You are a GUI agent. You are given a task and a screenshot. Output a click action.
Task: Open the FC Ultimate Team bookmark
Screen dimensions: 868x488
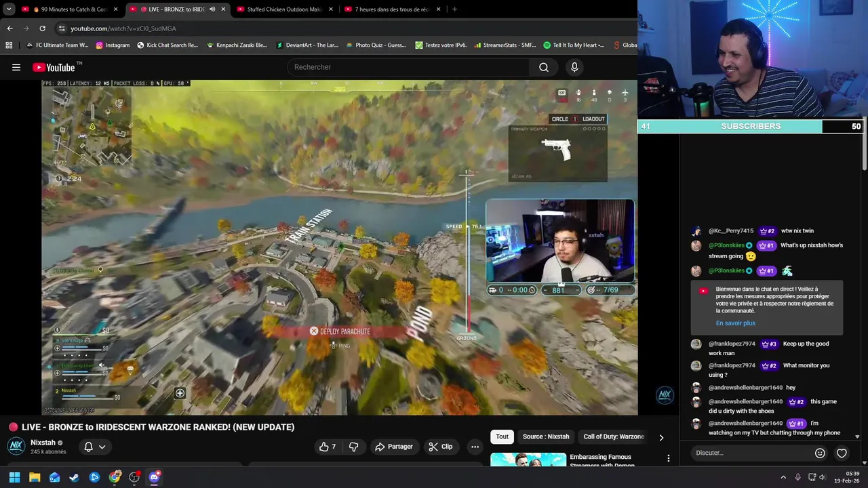[57, 45]
